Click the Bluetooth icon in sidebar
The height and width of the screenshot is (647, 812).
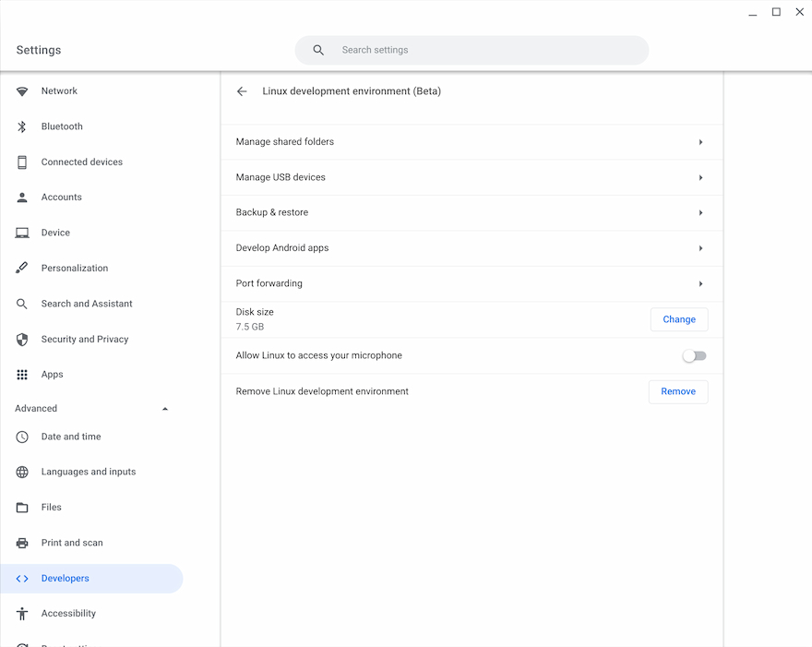point(22,126)
